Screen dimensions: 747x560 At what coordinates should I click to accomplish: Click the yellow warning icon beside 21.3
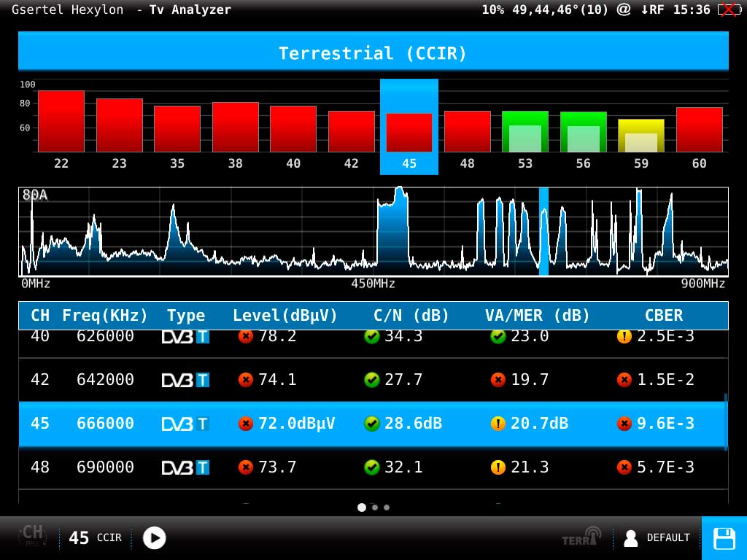pos(498,467)
